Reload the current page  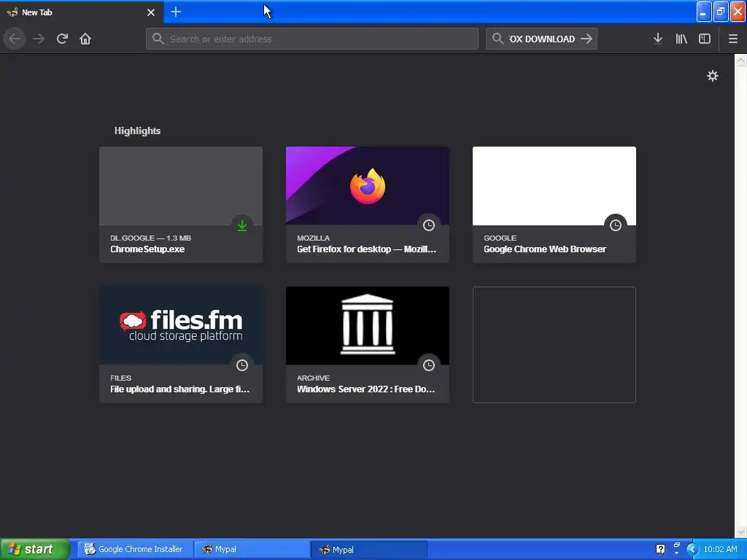point(62,39)
